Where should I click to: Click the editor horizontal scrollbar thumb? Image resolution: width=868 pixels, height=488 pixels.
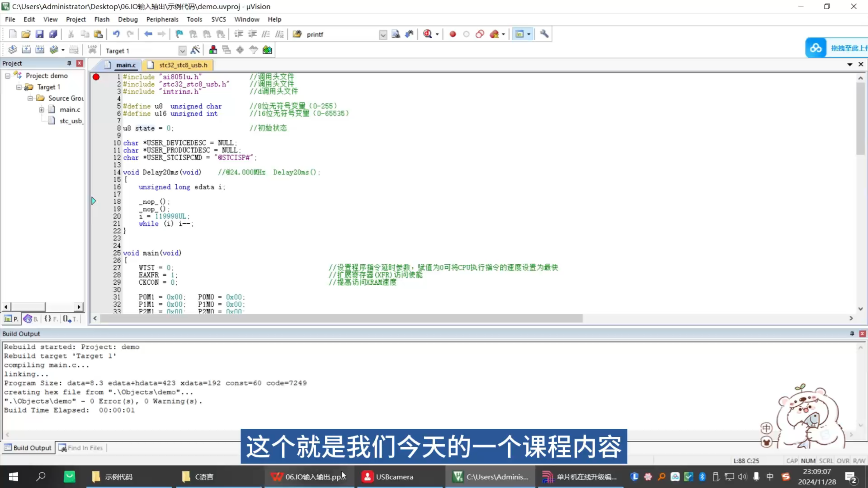pyautogui.click(x=341, y=318)
